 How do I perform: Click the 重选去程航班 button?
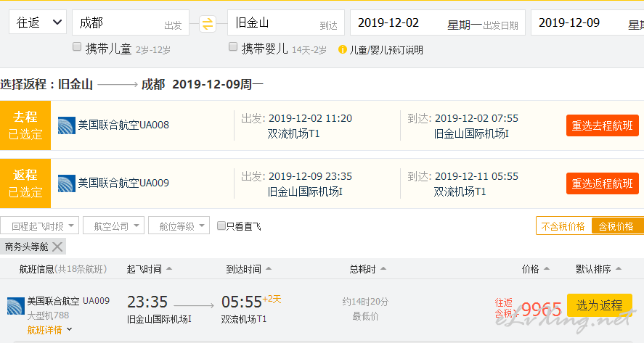pos(602,125)
